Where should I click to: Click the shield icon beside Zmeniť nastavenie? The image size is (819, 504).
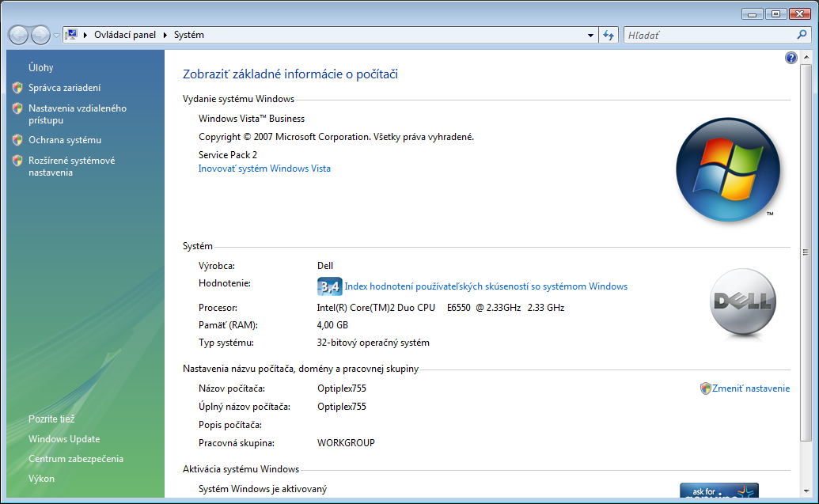point(705,388)
